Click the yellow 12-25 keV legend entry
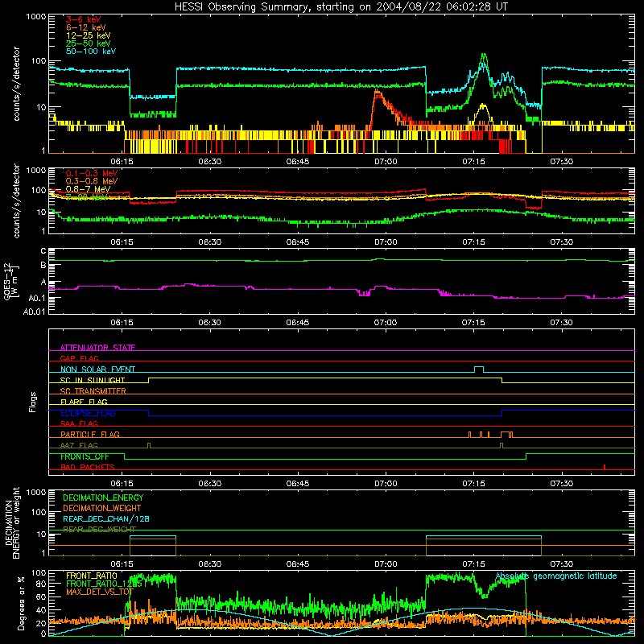Viewport: 644px width, 644px height. coord(89,35)
